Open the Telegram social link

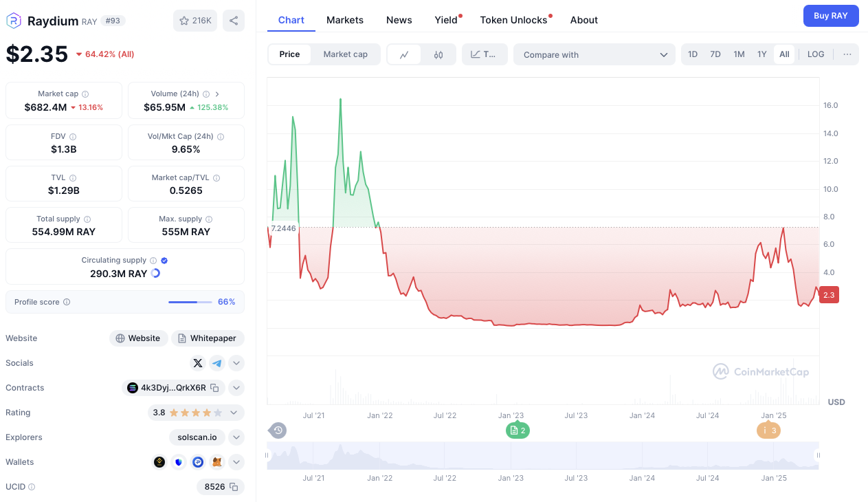pyautogui.click(x=217, y=363)
